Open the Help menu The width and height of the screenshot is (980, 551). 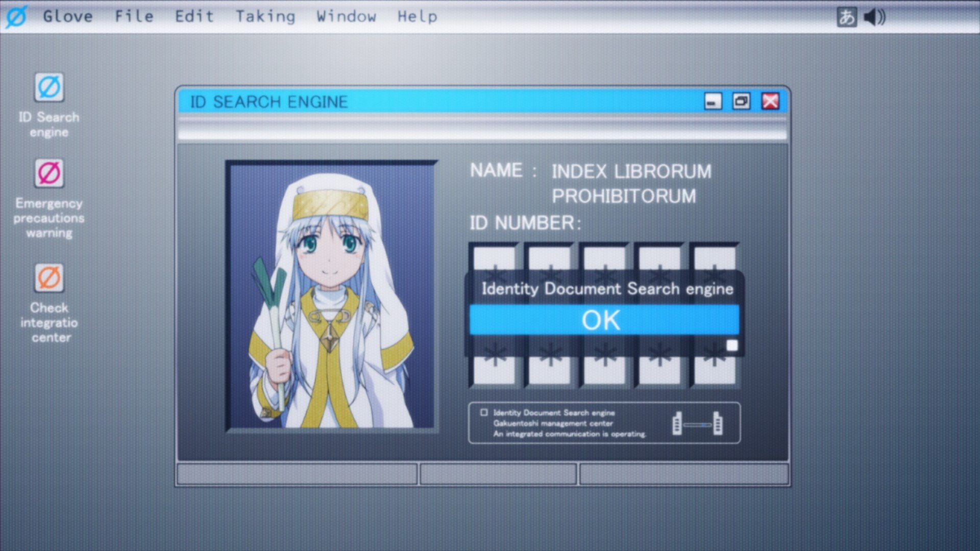tap(418, 17)
